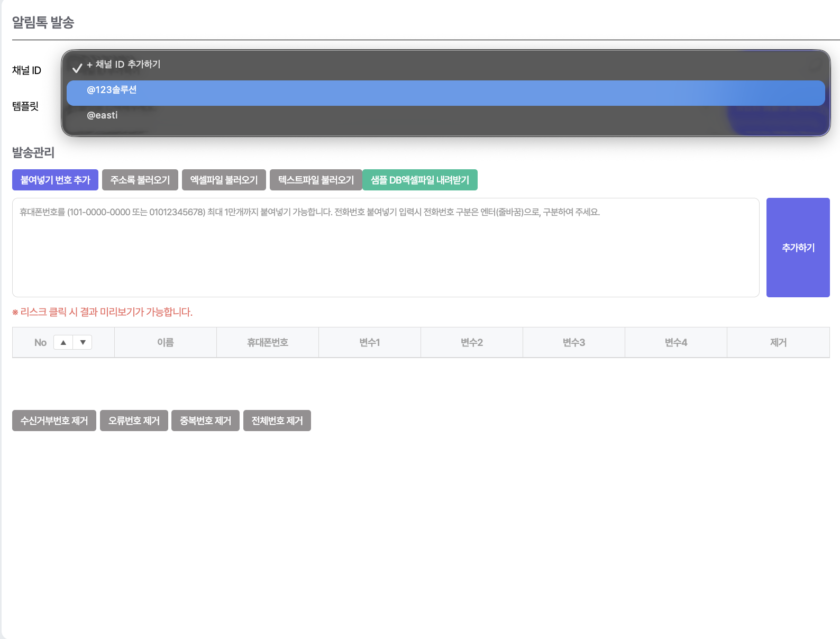
Task: Clear all numbers with 전체번호 제거
Action: click(277, 421)
